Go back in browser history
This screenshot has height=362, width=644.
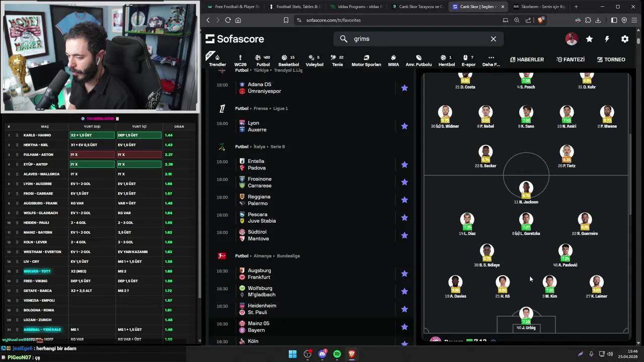pyautogui.click(x=208, y=20)
